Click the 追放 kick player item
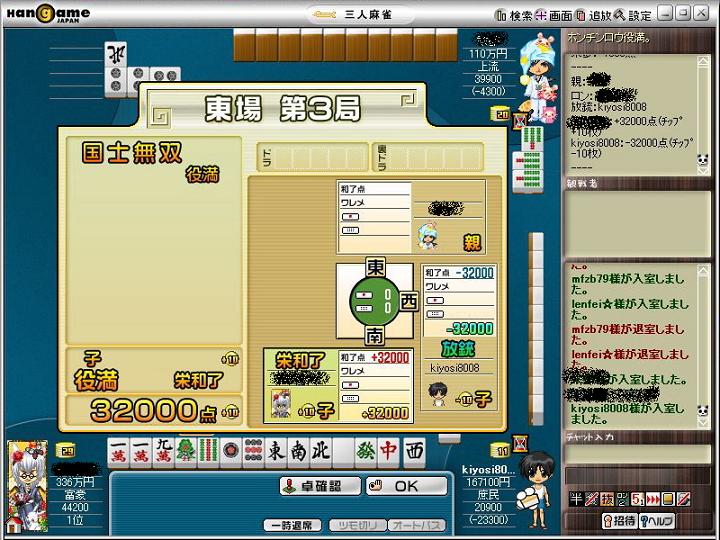The height and width of the screenshot is (540, 720). 594,15
